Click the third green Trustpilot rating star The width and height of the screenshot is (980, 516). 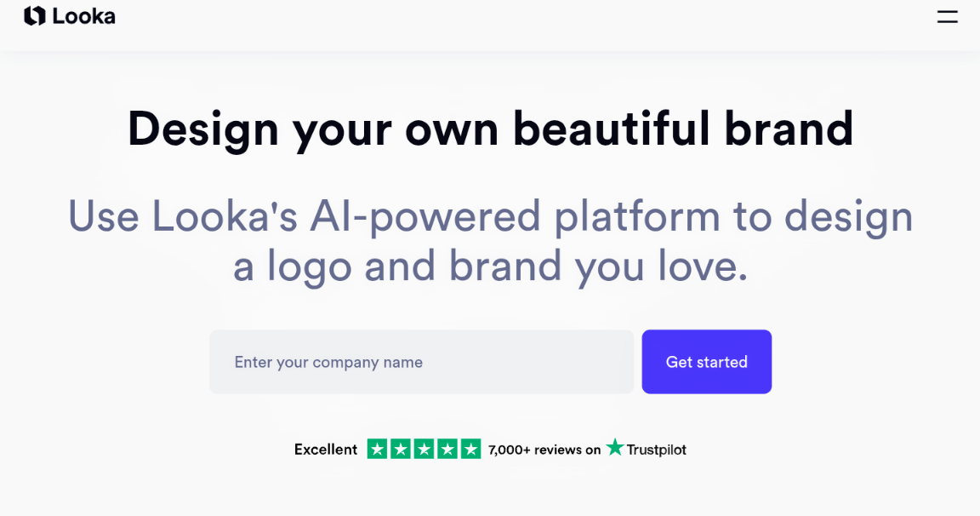pos(424,450)
